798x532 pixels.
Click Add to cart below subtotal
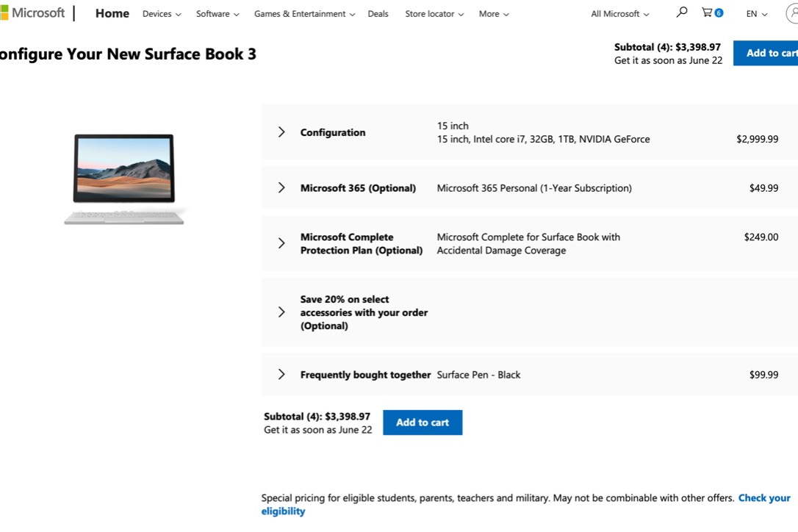(423, 423)
